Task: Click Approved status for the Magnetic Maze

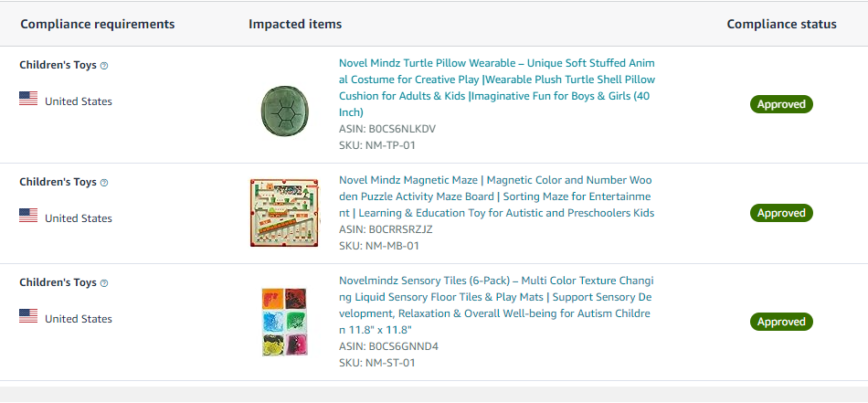Action: click(781, 213)
